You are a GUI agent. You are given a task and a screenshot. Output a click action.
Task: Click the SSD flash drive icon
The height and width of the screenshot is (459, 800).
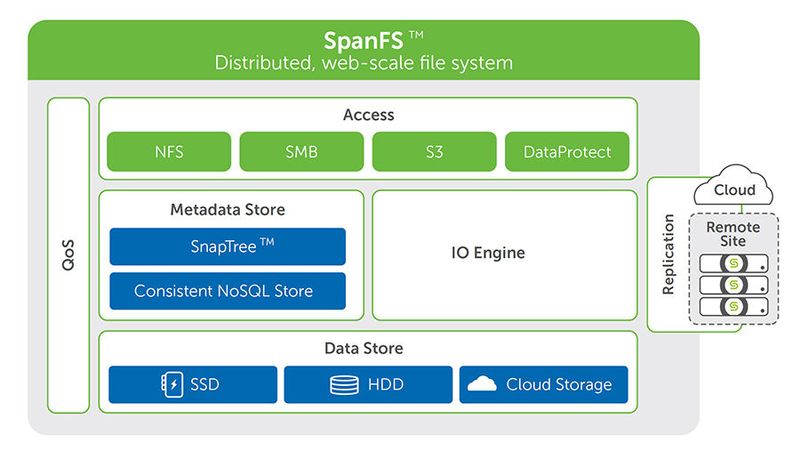(x=172, y=385)
